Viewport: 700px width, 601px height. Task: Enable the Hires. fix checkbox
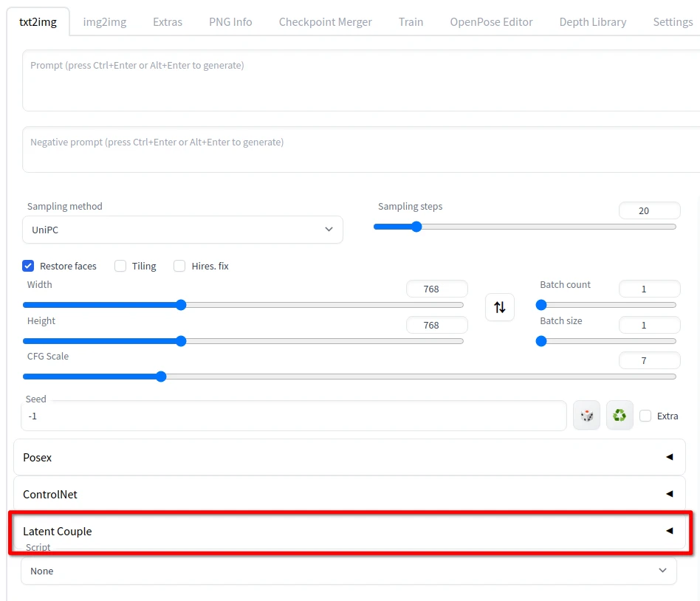(x=179, y=266)
